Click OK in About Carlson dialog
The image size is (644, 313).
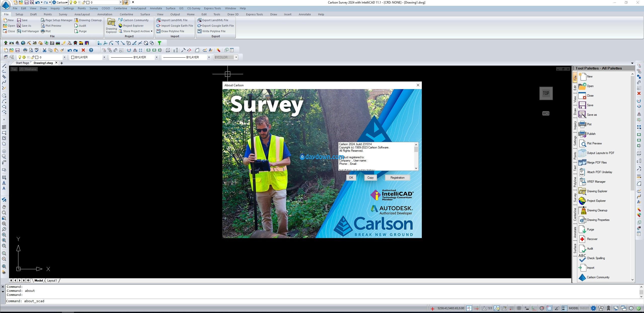tap(351, 178)
